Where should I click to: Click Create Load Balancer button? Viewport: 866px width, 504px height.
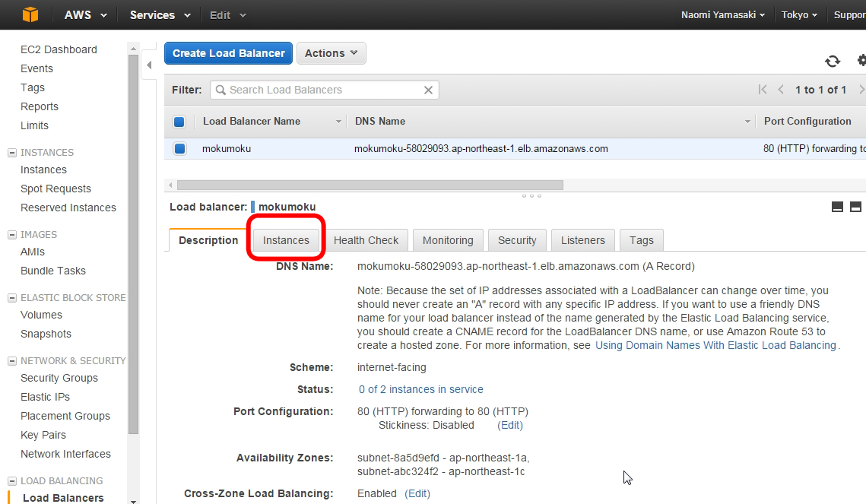tap(228, 53)
